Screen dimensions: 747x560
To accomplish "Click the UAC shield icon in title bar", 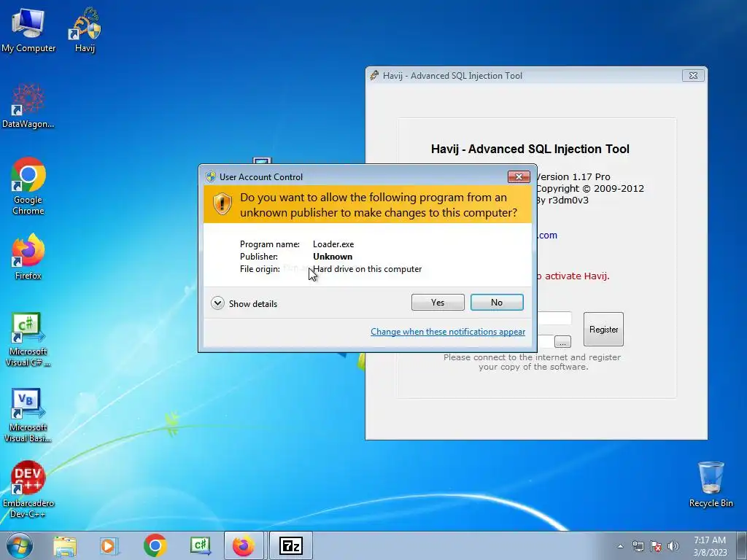I will (x=211, y=177).
